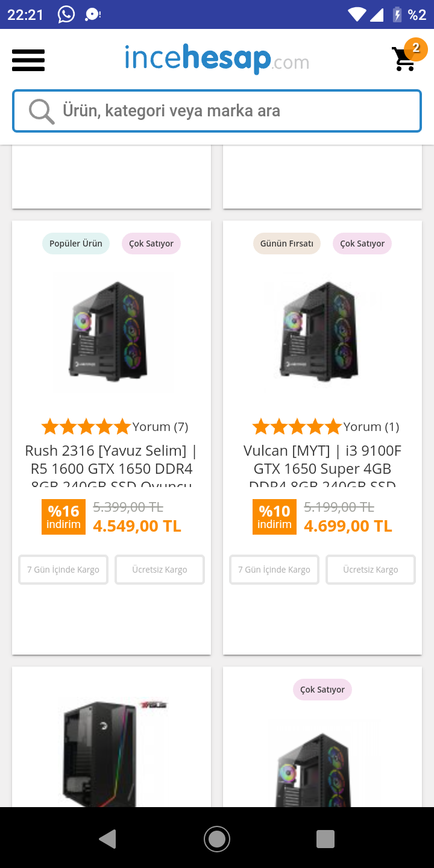Go to incehesap.com home logo
The height and width of the screenshot is (868, 434).
tap(217, 59)
